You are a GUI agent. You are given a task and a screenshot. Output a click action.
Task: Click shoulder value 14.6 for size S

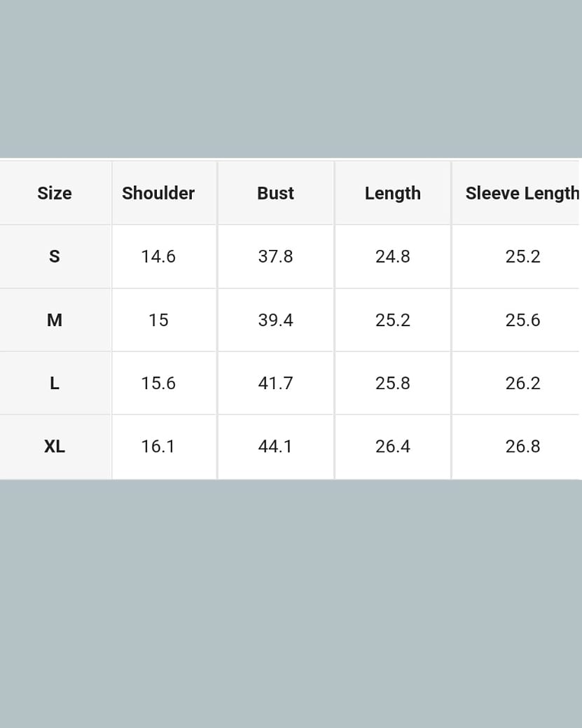(158, 257)
